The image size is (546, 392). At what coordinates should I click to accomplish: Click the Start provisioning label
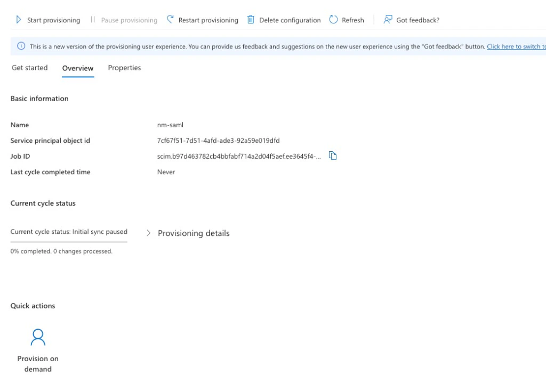(54, 20)
